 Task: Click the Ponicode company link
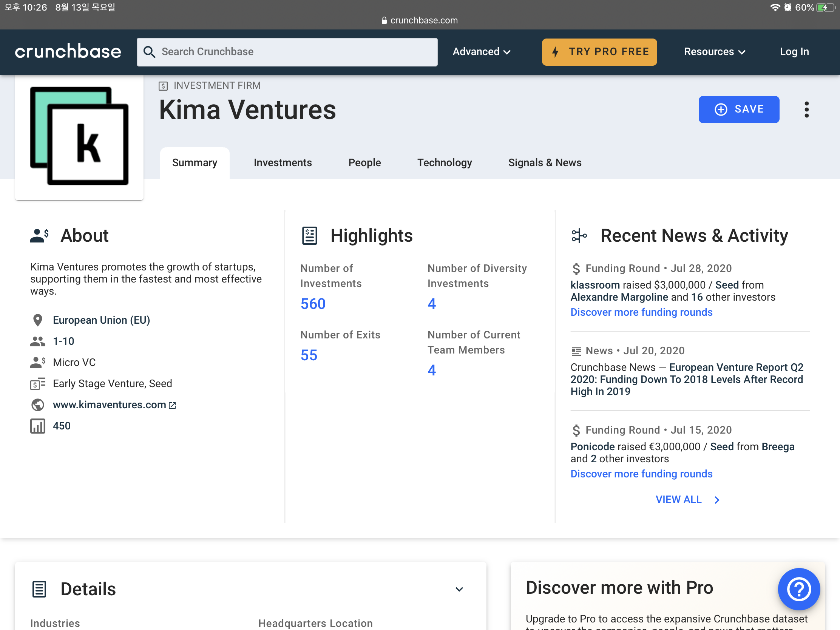coord(592,447)
